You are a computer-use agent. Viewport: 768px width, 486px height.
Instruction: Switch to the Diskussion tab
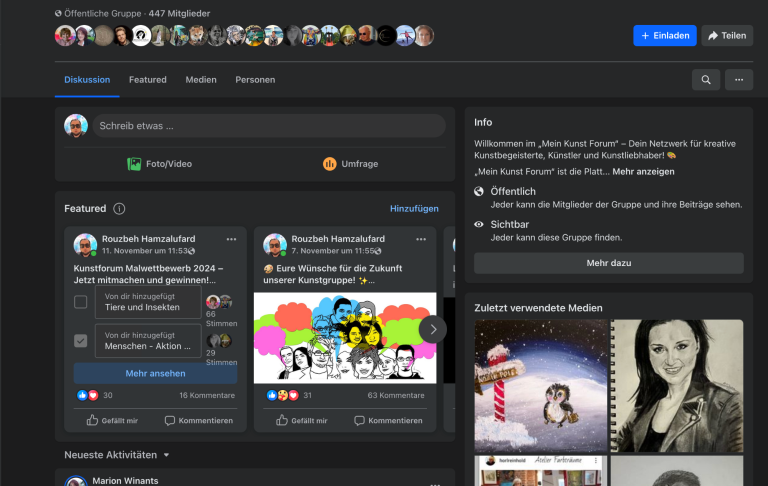[x=87, y=80]
